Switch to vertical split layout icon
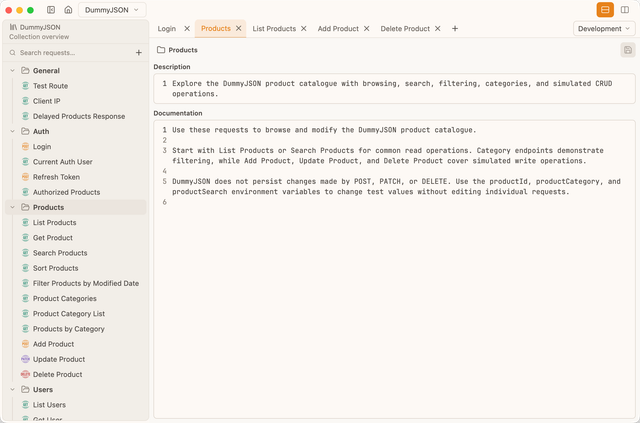The width and height of the screenshot is (640, 423). pyautogui.click(x=624, y=10)
